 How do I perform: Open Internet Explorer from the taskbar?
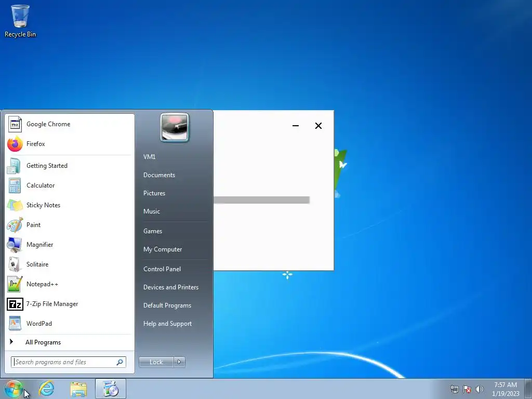[46, 389]
